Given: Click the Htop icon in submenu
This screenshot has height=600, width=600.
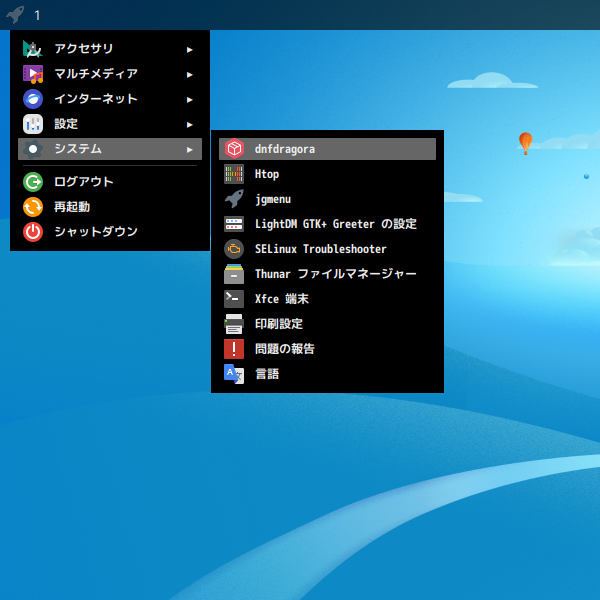Looking at the screenshot, I should point(233,174).
